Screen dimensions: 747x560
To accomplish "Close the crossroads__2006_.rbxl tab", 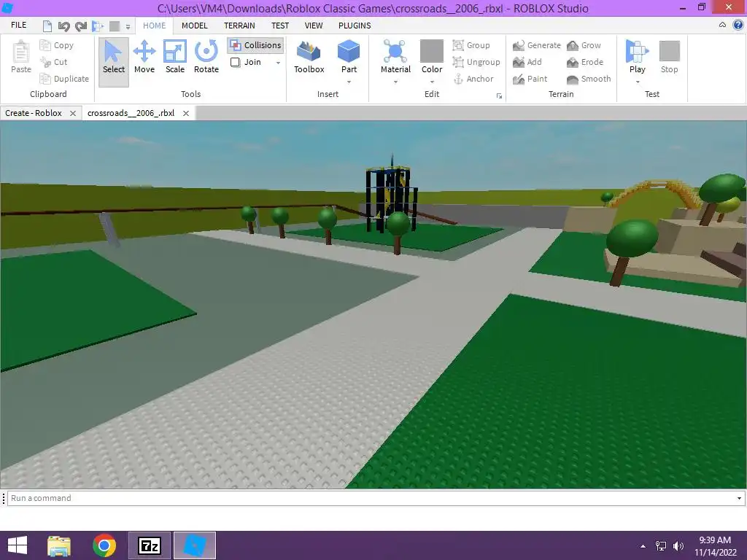I will tap(186, 113).
